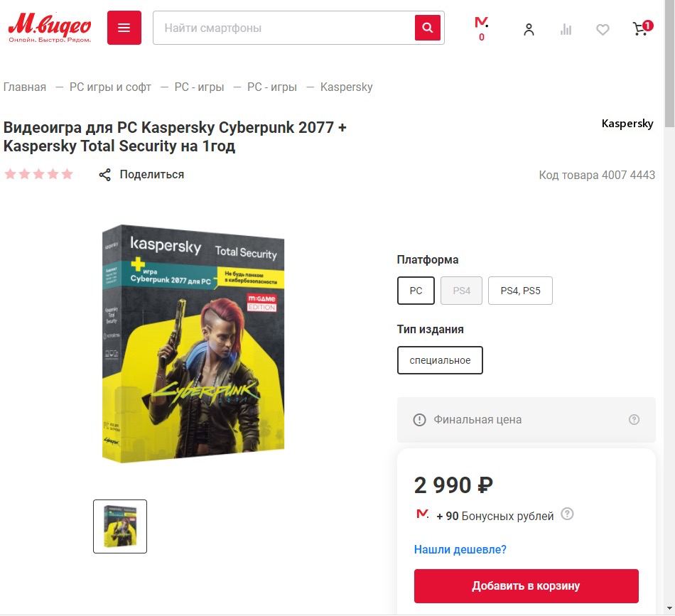The width and height of the screenshot is (675, 616).
Task: Click help icon beside Бонусных рублей
Action: pyautogui.click(x=568, y=514)
